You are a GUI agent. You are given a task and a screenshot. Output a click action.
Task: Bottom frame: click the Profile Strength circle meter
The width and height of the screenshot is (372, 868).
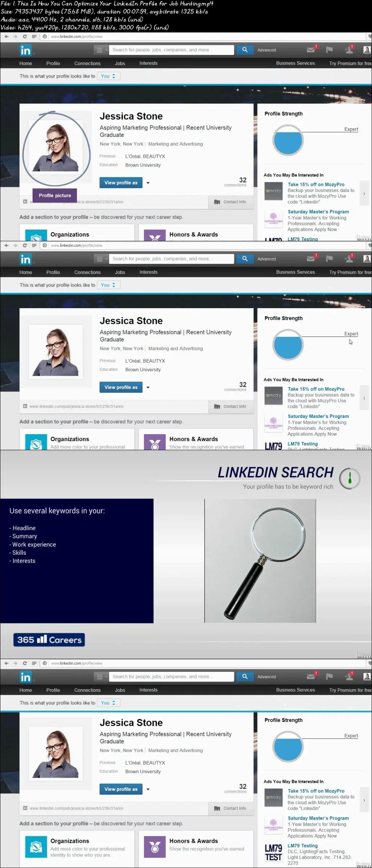pyautogui.click(x=288, y=747)
